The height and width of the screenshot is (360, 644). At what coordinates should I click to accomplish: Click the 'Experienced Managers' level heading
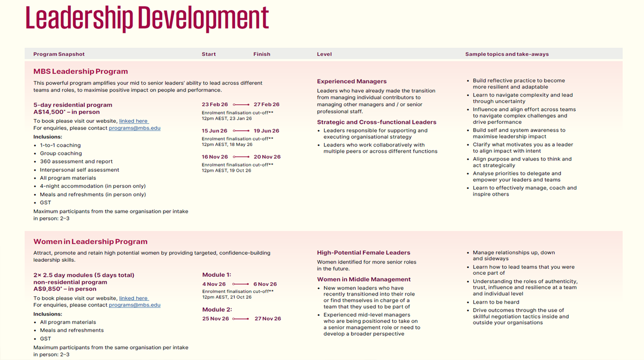pyautogui.click(x=352, y=82)
